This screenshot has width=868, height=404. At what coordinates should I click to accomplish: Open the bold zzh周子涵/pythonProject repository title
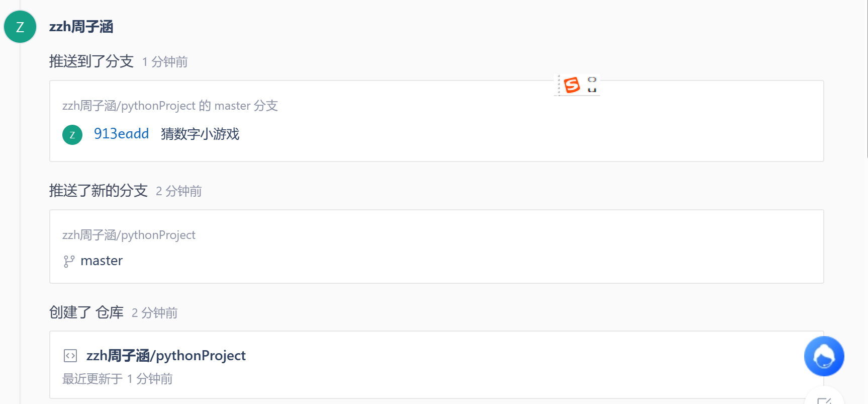point(166,356)
